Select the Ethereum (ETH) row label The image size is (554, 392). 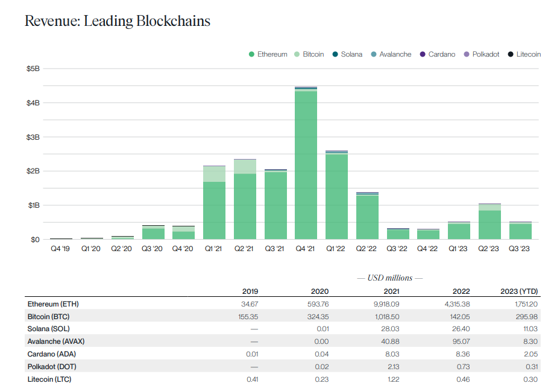[x=53, y=304]
